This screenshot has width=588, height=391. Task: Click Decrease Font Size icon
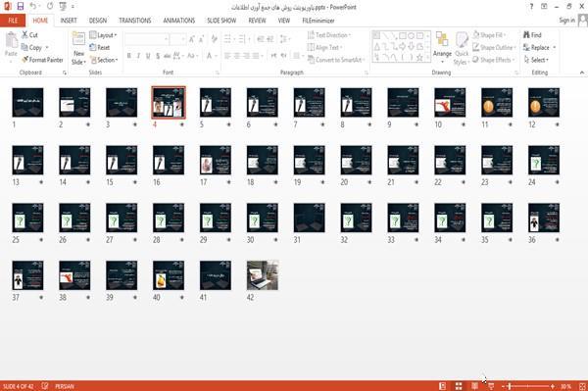point(201,38)
